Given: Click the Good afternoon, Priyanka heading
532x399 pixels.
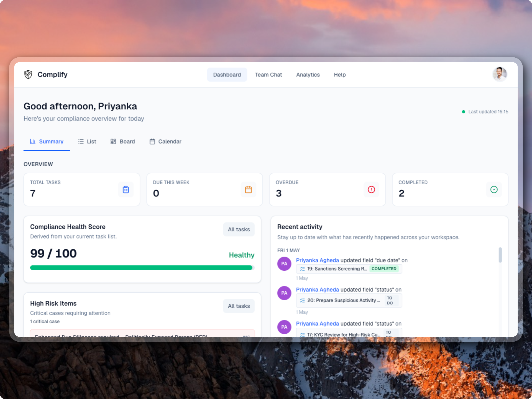Looking at the screenshot, I should point(80,106).
